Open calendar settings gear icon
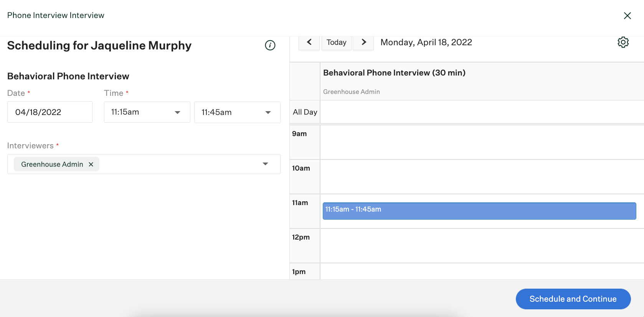Image resolution: width=644 pixels, height=317 pixels. pyautogui.click(x=623, y=42)
